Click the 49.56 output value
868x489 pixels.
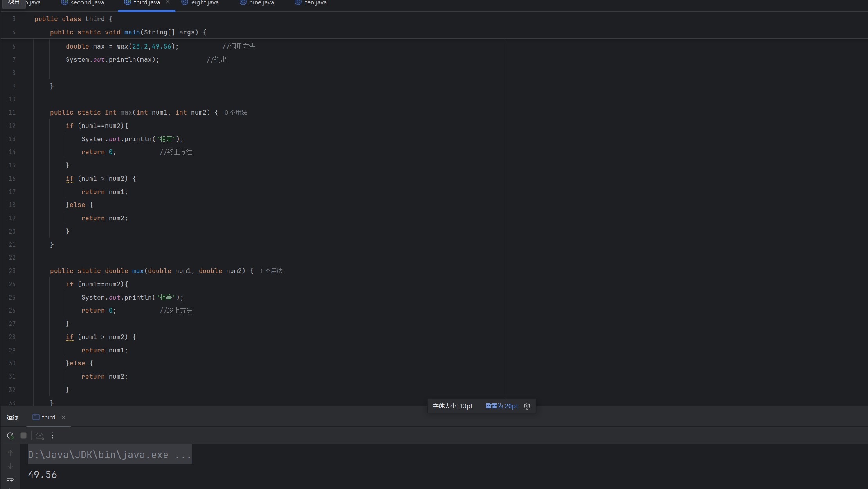coord(42,475)
